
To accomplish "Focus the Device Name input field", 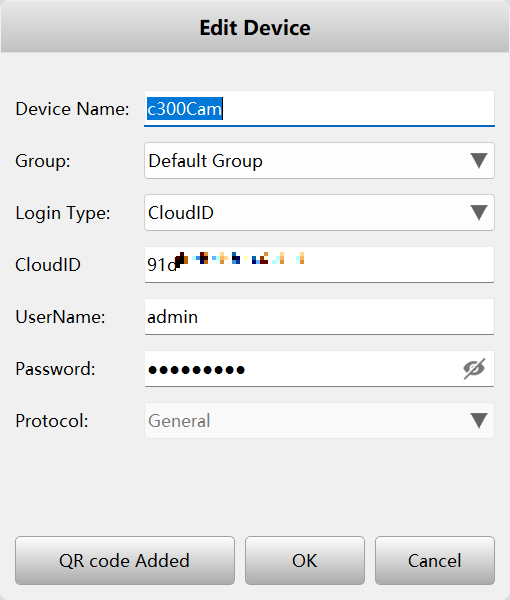I will click(319, 109).
